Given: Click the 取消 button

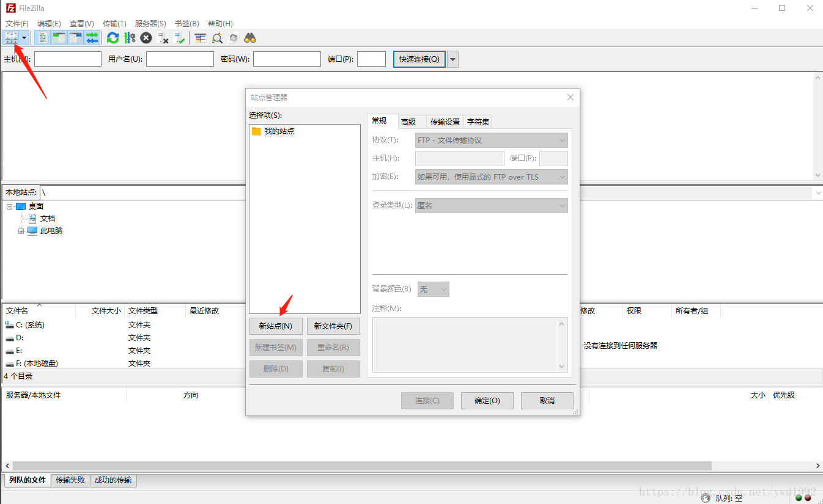Looking at the screenshot, I should tap(547, 401).
